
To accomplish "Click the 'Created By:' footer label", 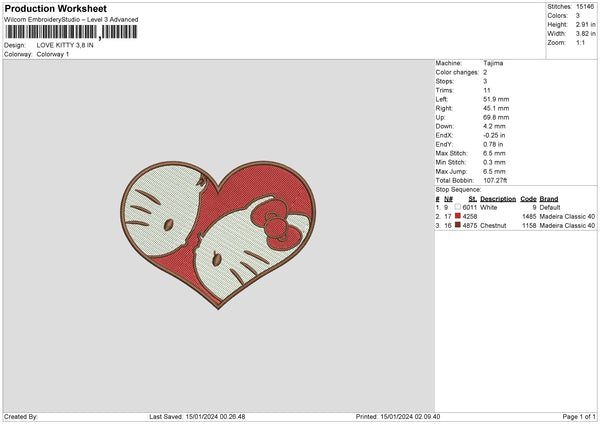I will click(x=21, y=416).
